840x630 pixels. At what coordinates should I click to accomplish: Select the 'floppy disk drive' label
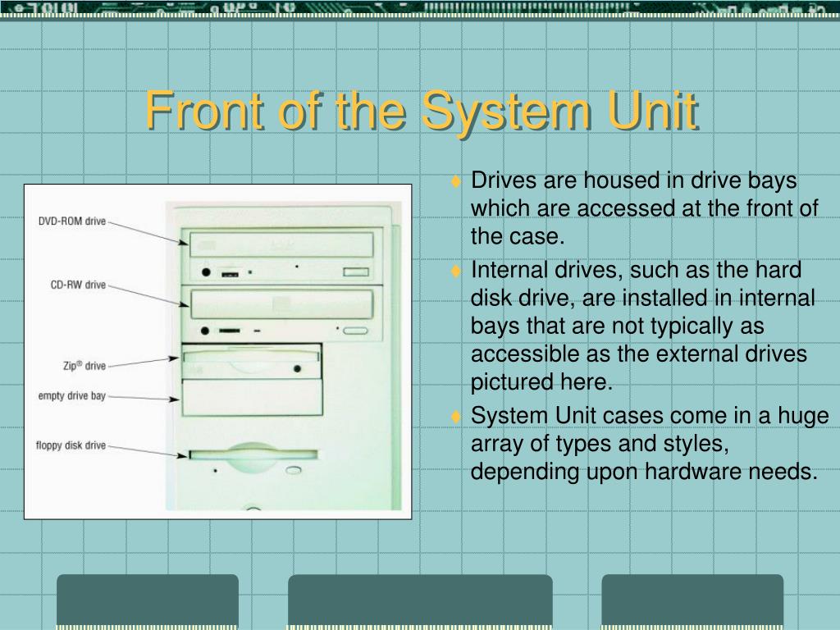(x=71, y=445)
